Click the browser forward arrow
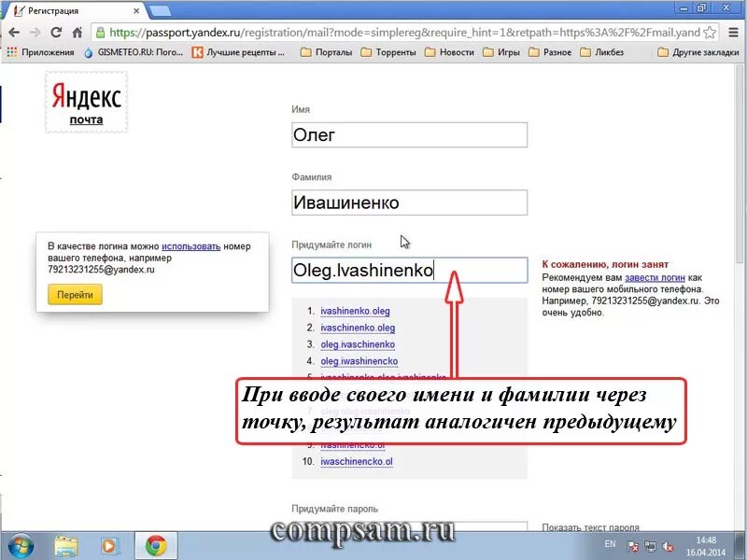 point(35,33)
